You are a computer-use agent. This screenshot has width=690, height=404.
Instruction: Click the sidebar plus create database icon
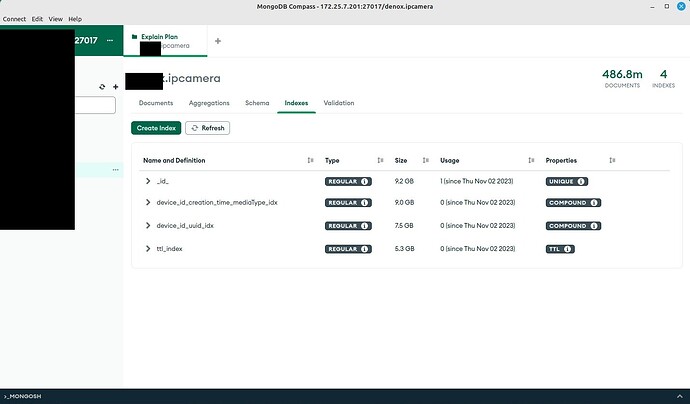(x=115, y=87)
